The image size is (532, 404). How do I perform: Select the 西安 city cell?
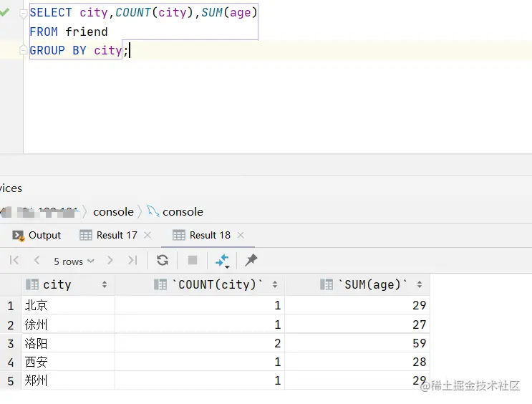(x=69, y=362)
